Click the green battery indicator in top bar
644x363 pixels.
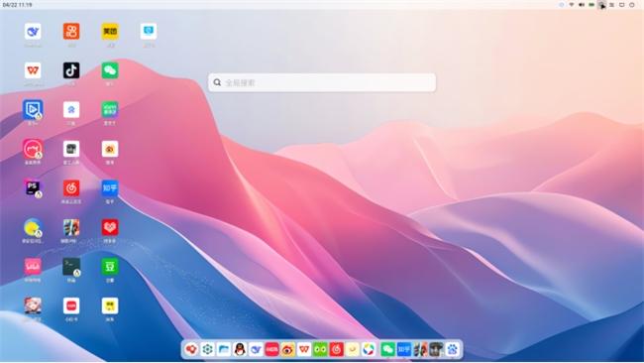tap(591, 5)
